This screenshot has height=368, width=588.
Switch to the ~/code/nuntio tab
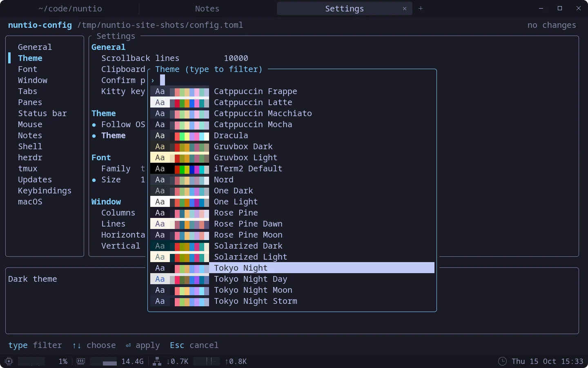pos(70,9)
